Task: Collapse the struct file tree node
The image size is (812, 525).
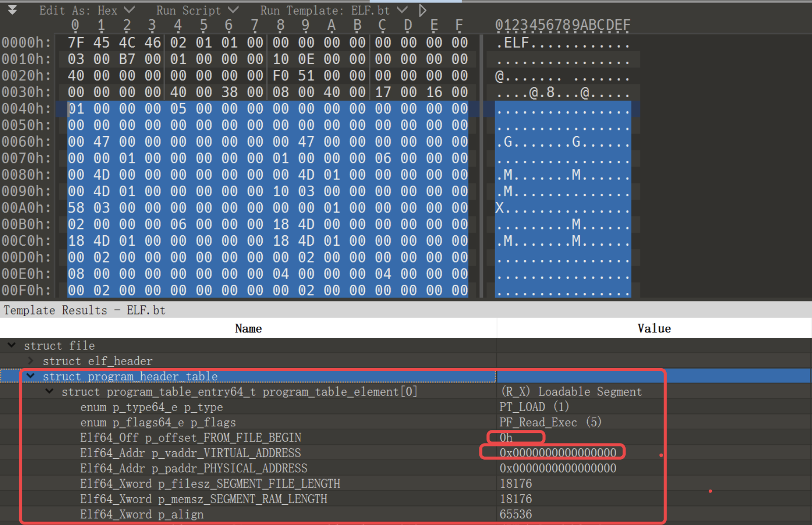Action: [x=12, y=345]
